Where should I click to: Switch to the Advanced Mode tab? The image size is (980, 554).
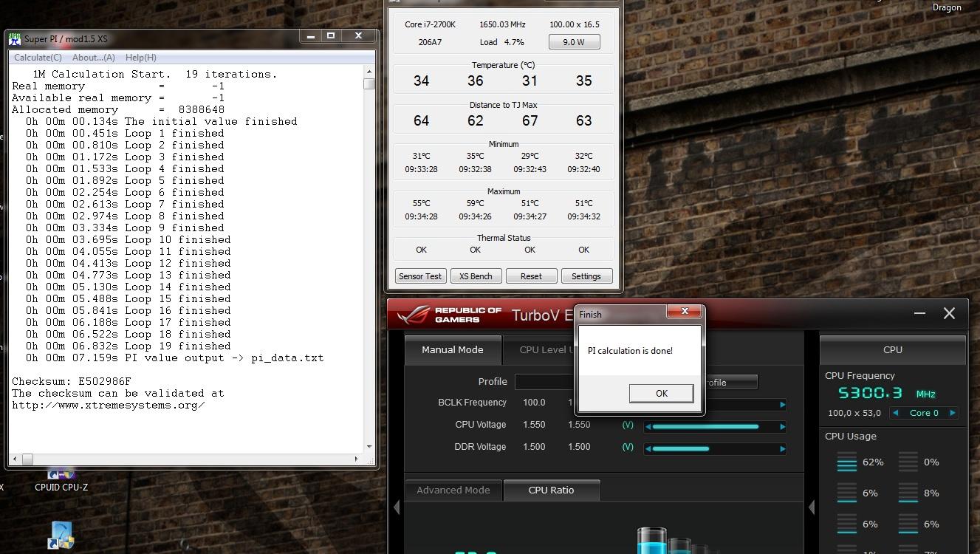pos(453,490)
